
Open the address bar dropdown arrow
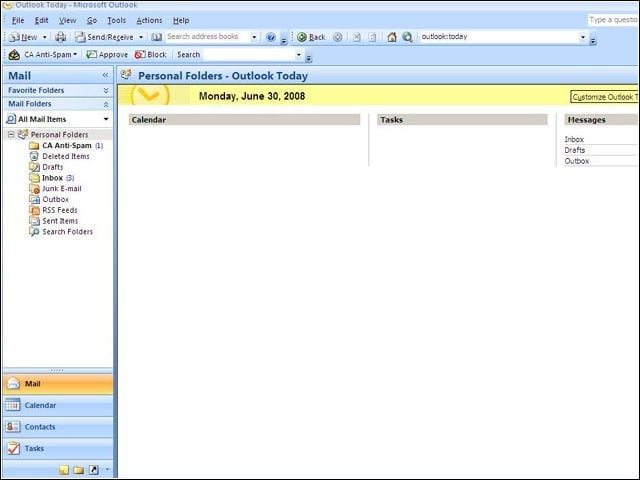tap(583, 37)
